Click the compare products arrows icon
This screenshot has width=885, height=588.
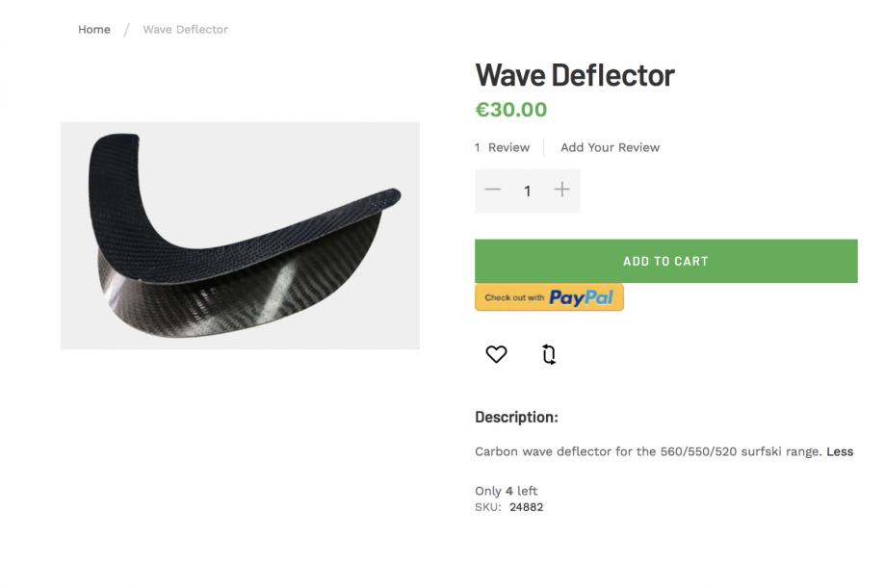[549, 355]
